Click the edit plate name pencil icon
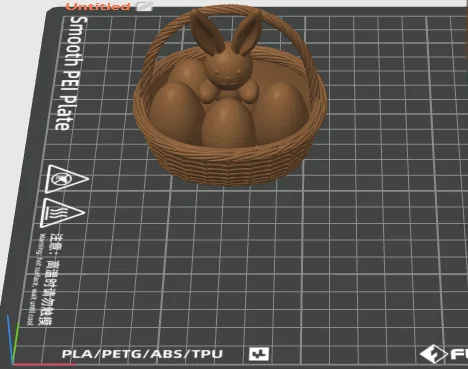Image resolution: width=468 pixels, height=369 pixels. coord(145,6)
